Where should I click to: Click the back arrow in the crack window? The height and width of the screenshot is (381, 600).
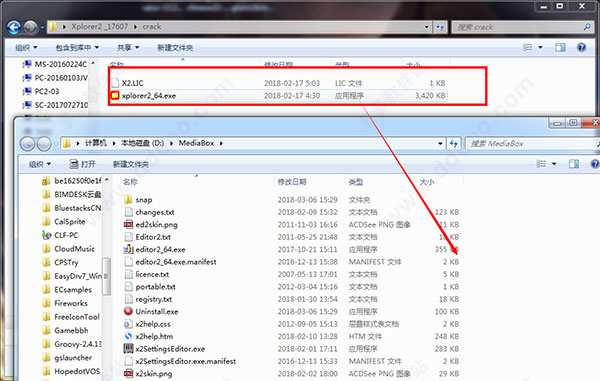click(x=14, y=27)
